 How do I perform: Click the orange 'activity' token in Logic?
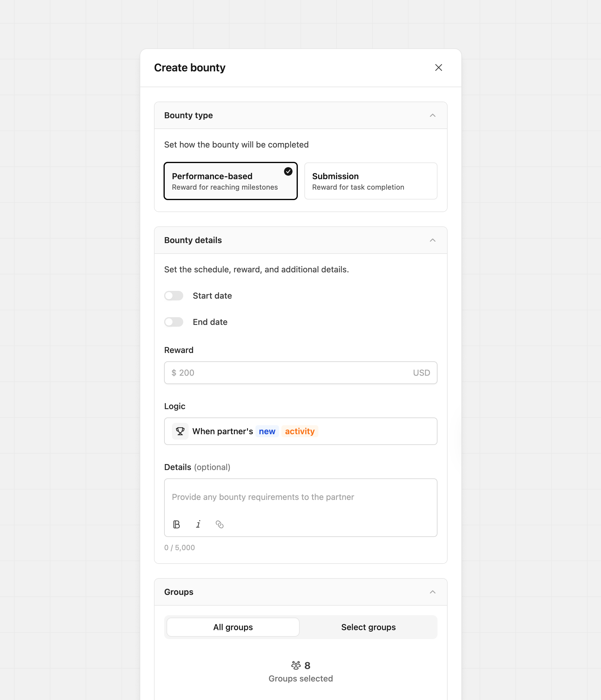tap(300, 431)
